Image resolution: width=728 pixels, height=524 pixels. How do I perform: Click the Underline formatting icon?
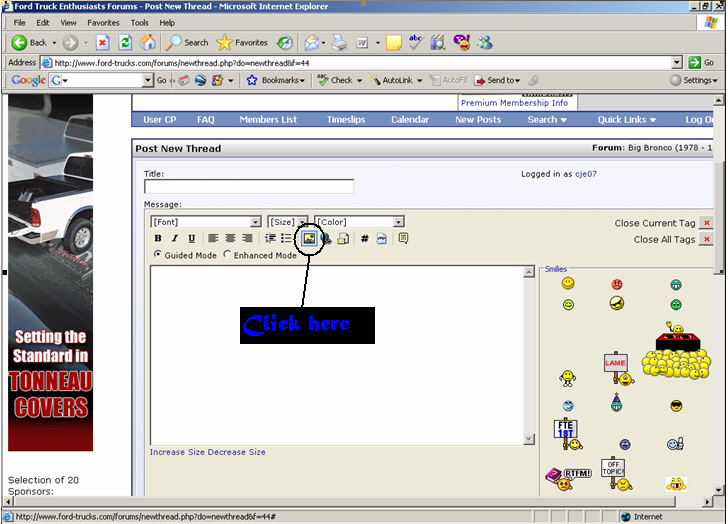click(191, 239)
